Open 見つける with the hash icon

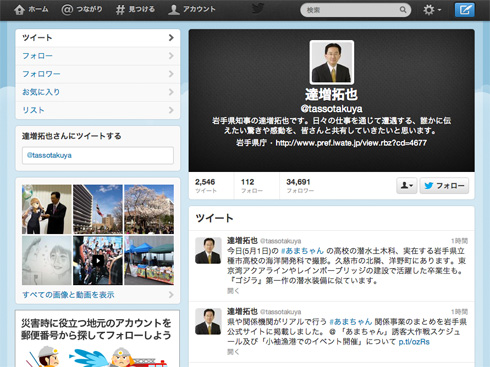135,10
